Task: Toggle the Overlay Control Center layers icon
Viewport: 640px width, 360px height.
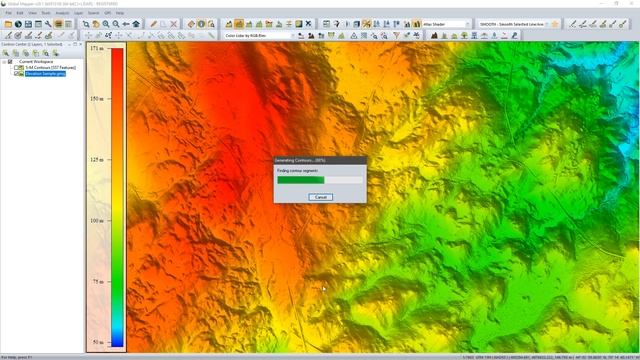Action: pyautogui.click(x=58, y=24)
